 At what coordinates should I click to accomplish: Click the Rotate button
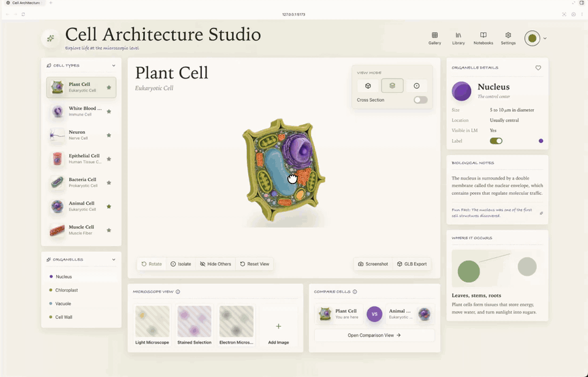click(152, 264)
